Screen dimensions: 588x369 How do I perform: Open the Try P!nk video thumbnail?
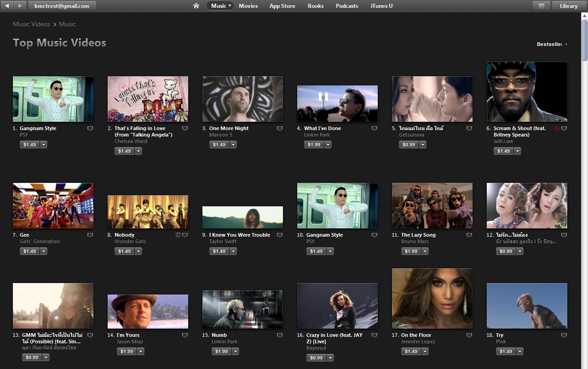(x=527, y=306)
